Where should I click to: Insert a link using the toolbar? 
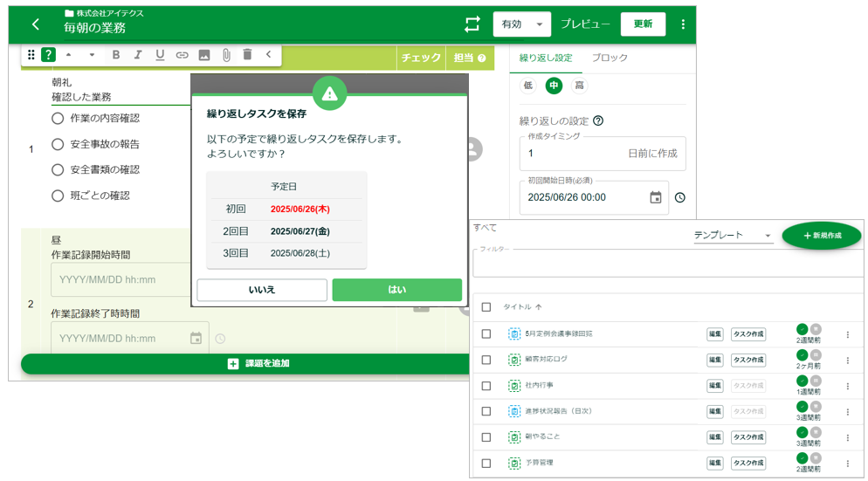pos(182,55)
